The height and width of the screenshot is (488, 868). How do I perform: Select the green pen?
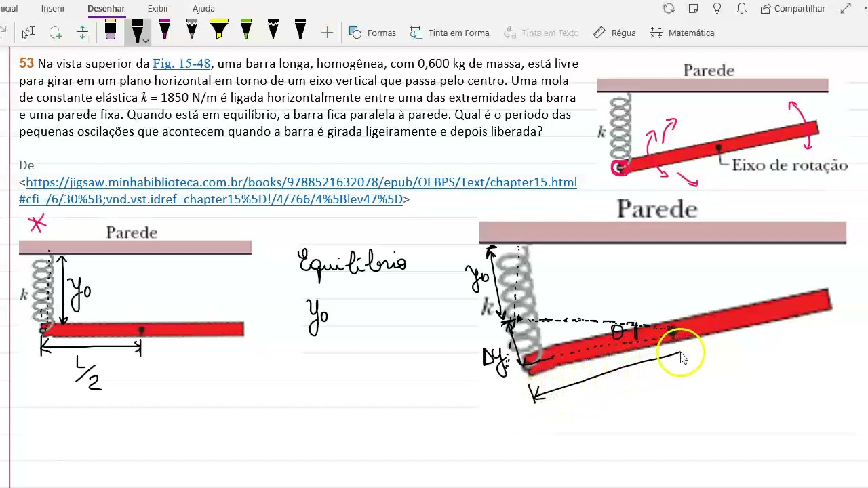click(246, 30)
